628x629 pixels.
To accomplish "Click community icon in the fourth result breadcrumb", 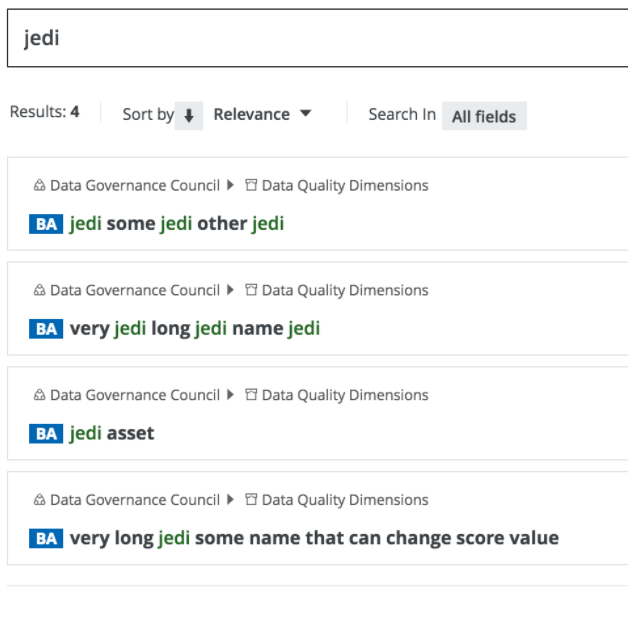I will point(39,500).
